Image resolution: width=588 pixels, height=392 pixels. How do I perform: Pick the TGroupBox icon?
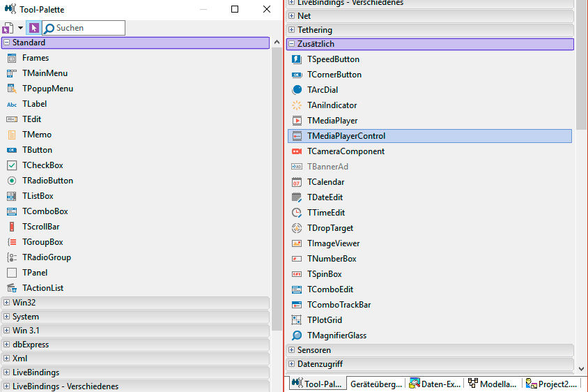pos(12,242)
